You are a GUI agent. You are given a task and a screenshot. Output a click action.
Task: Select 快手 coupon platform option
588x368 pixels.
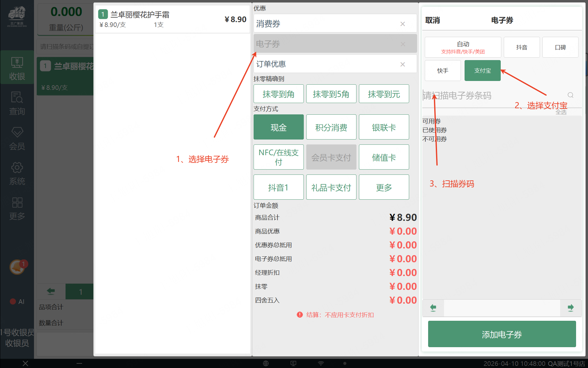pos(443,71)
